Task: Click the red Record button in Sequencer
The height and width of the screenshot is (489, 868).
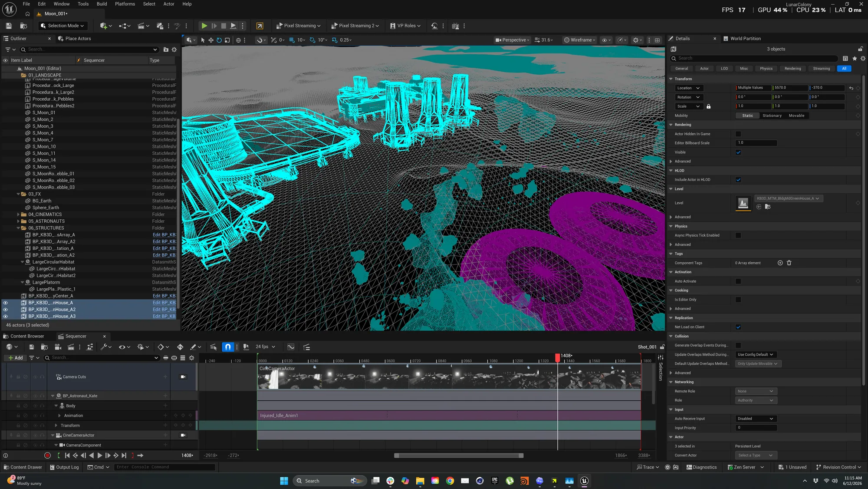Action: tap(47, 456)
